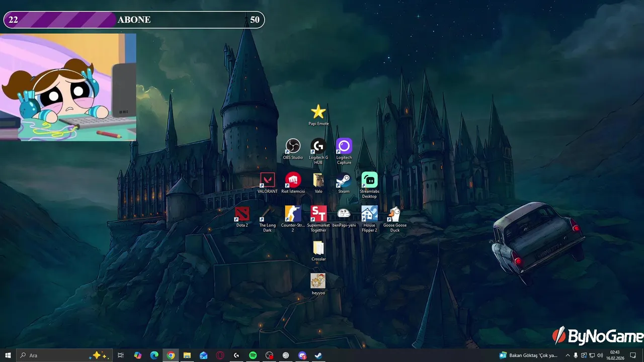Screen dimensions: 644x362
Task: Select the Counter-Strike 2 shortcut
Action: coord(293,219)
